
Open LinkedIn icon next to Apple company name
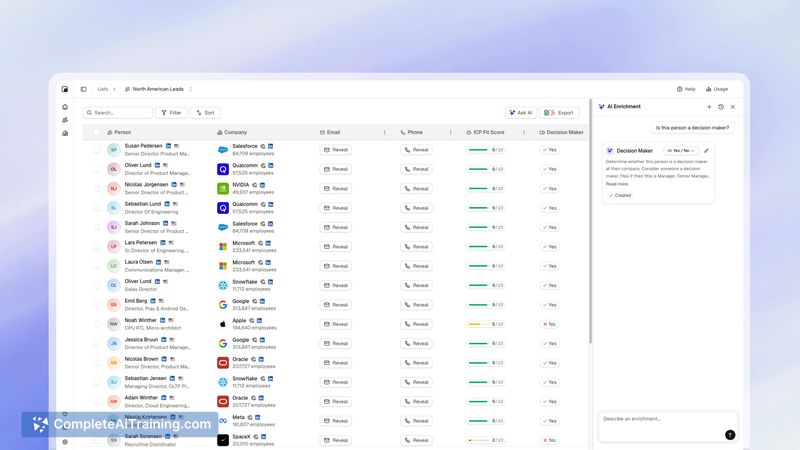[260, 320]
